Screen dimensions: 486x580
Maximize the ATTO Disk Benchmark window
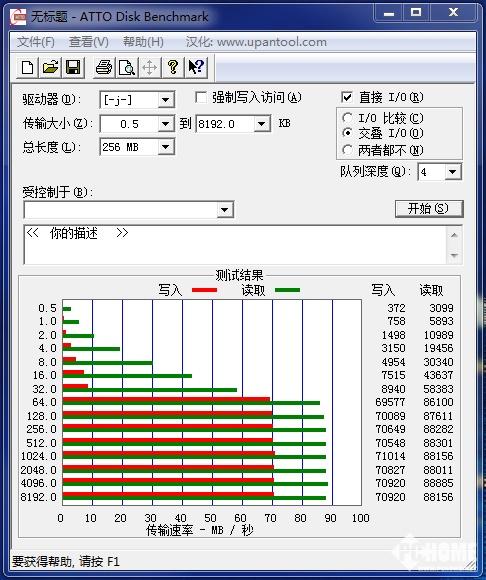point(416,13)
